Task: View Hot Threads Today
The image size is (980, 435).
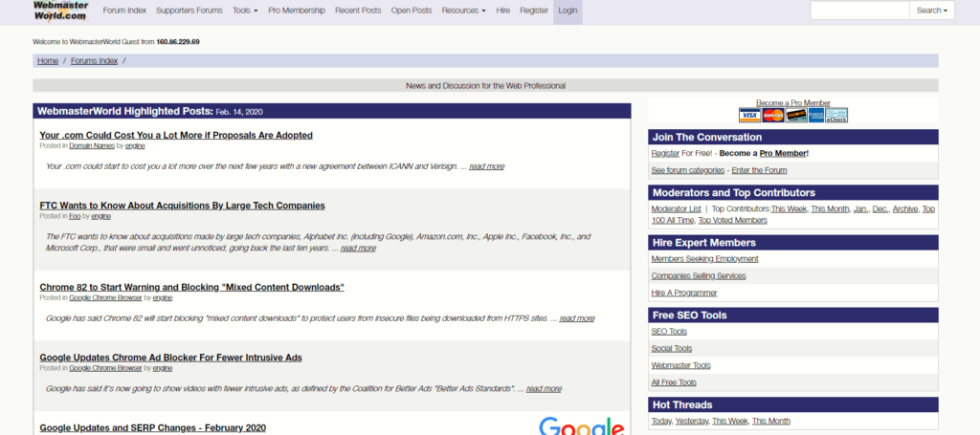Action: click(x=661, y=422)
